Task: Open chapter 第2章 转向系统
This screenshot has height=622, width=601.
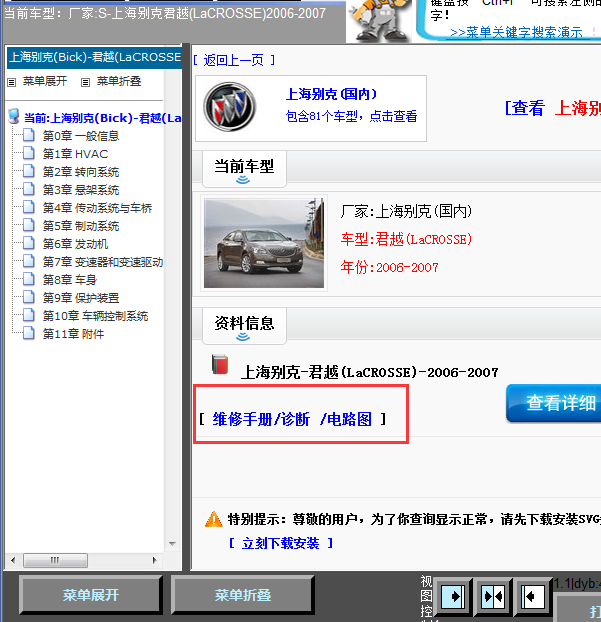Action: (x=81, y=172)
